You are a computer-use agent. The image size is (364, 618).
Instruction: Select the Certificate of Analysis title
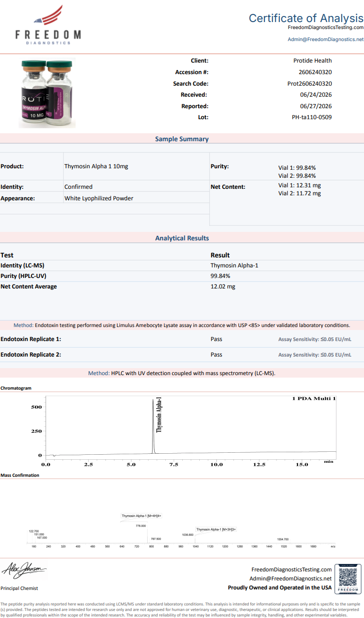tap(306, 18)
